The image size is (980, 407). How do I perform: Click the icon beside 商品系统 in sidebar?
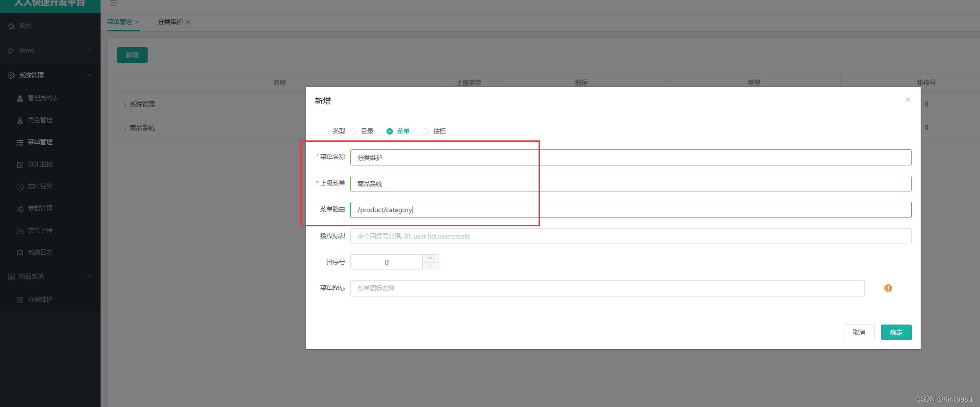(11, 277)
